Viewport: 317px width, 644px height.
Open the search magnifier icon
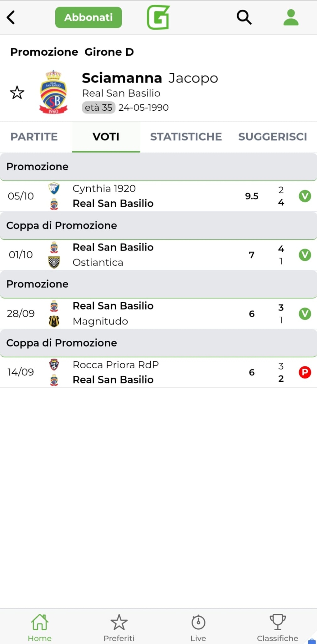pos(244,17)
